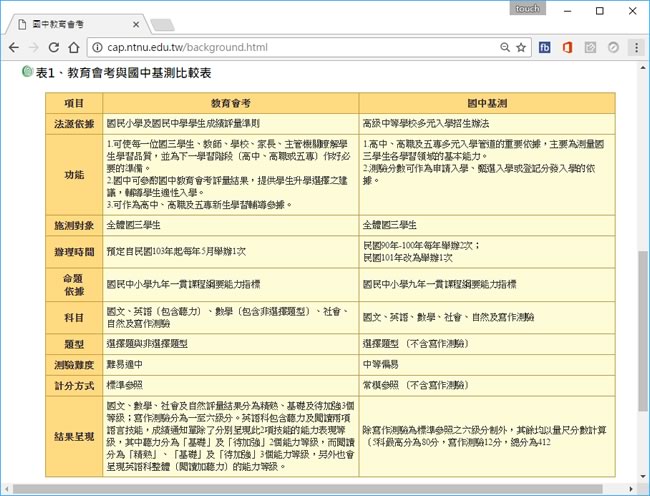Click the vertical scrollbar down arrow
This screenshot has width=650, height=496.
coord(643,477)
